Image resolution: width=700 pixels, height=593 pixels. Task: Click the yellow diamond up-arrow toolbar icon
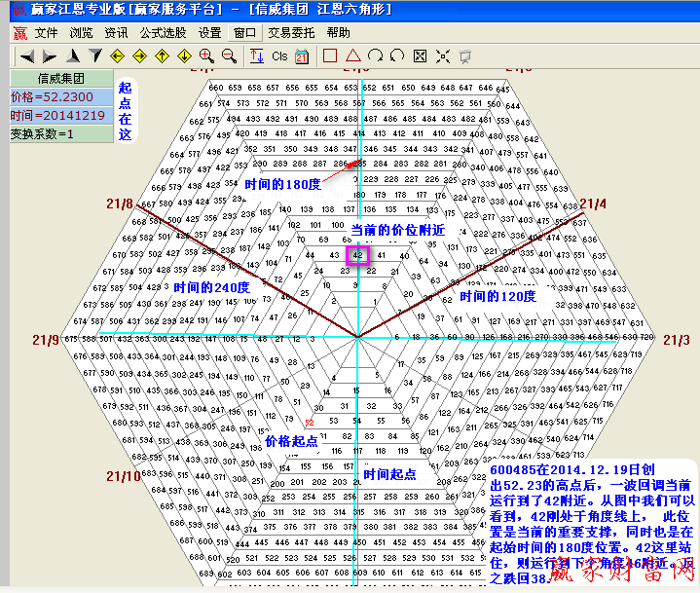click(163, 56)
